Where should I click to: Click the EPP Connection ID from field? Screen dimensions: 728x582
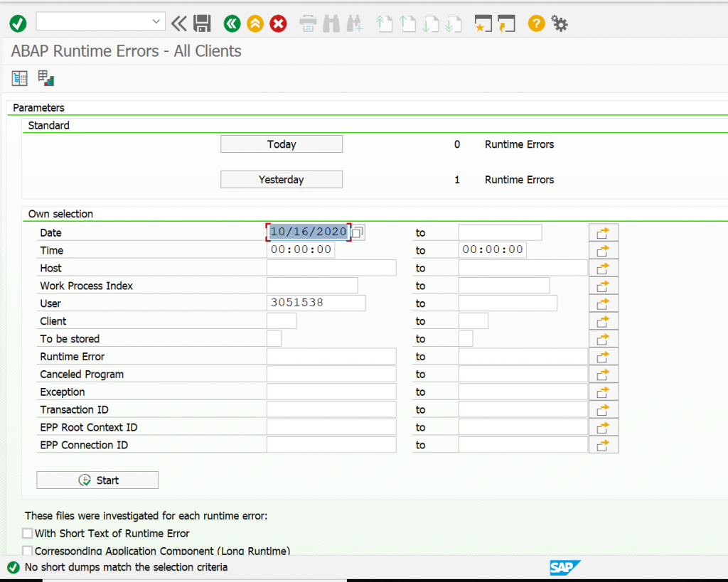331,445
